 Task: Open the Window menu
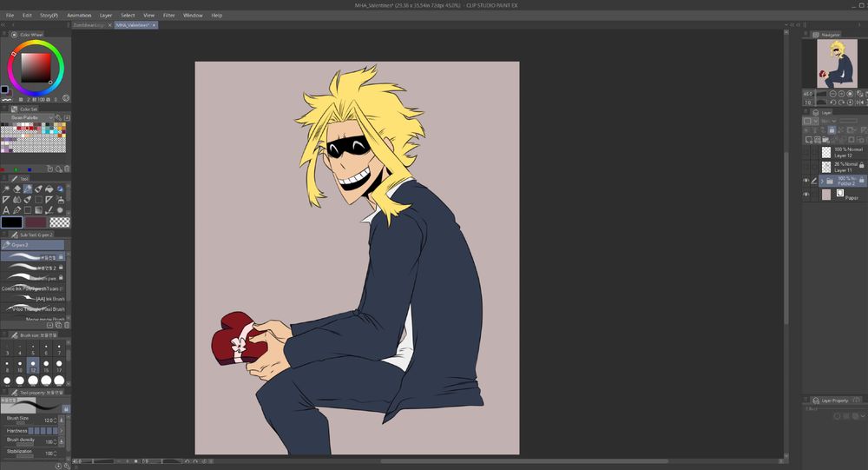pos(193,16)
